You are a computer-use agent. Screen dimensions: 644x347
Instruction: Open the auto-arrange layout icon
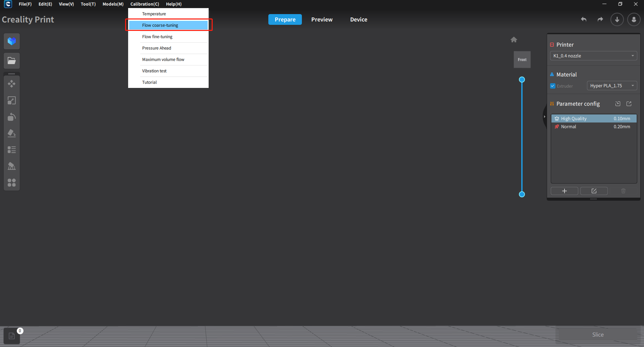(x=12, y=183)
